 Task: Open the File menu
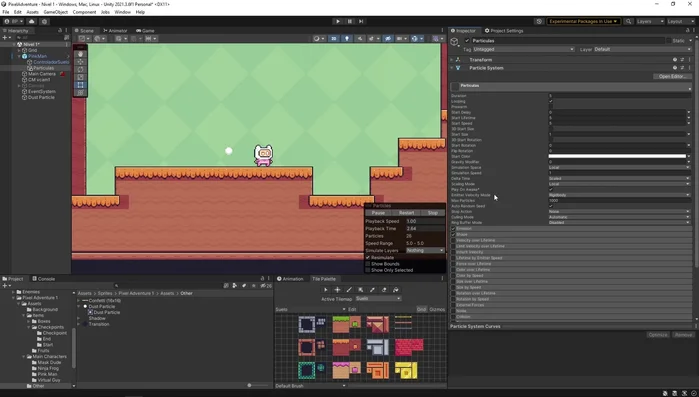[x=6, y=12]
